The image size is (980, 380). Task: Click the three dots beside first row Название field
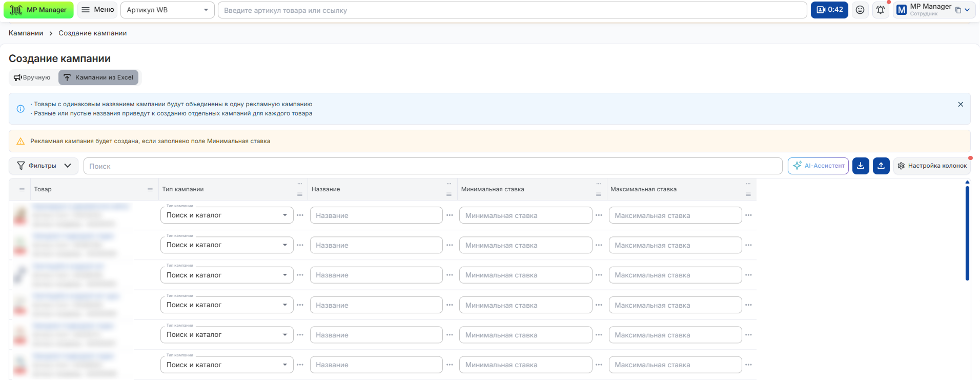click(450, 215)
